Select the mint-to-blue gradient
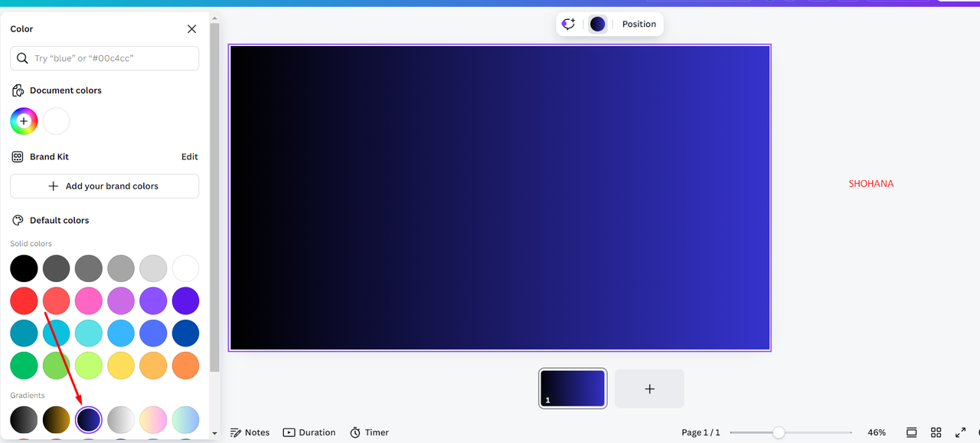Image resolution: width=980 pixels, height=443 pixels. click(185, 420)
